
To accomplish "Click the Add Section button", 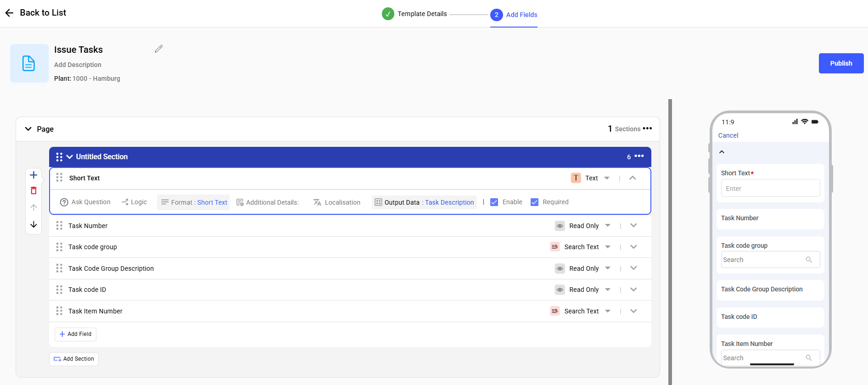I will (x=74, y=359).
